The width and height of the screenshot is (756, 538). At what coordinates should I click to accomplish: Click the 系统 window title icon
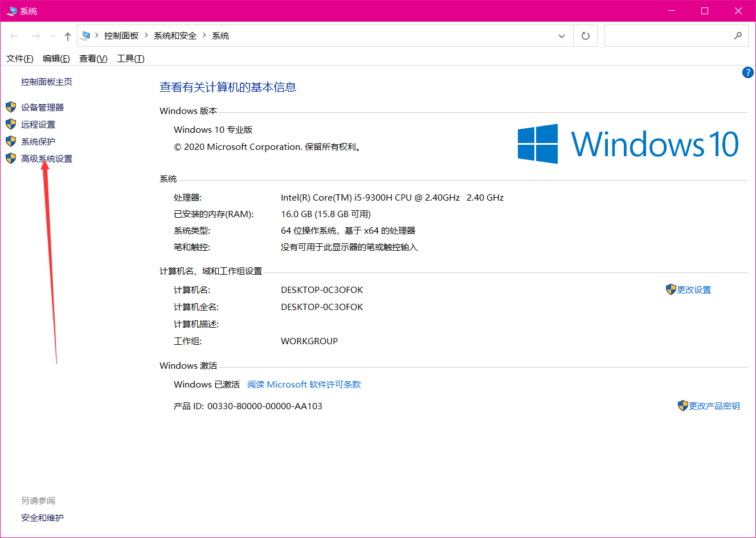[11, 11]
